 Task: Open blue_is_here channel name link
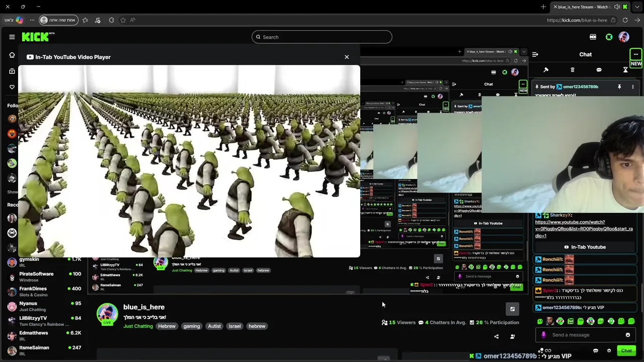[x=144, y=307]
